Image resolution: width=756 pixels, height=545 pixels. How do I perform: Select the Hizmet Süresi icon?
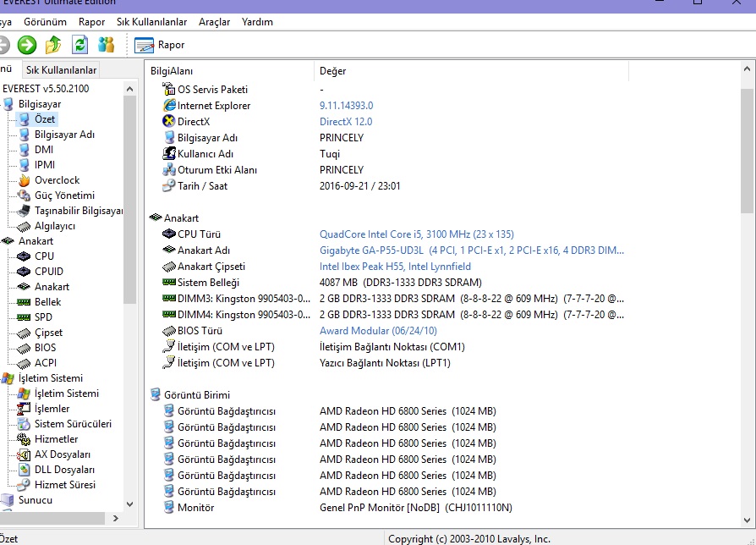pos(25,485)
